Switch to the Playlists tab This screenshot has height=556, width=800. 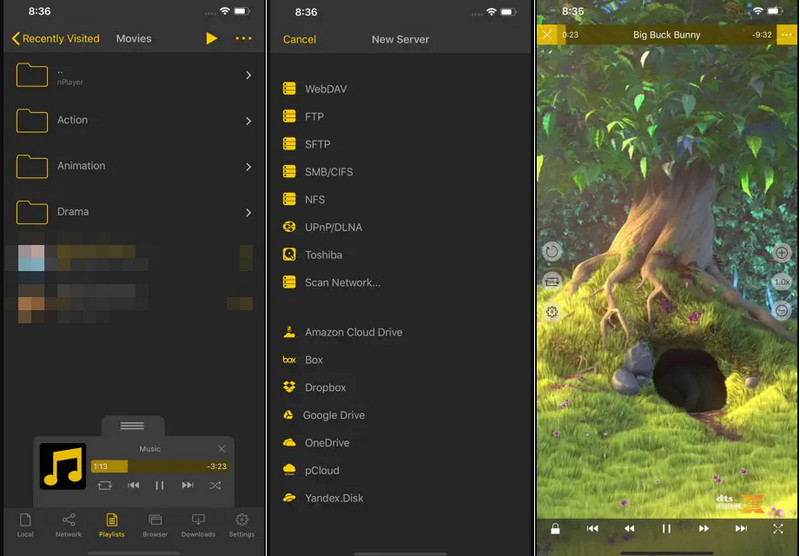pos(112,525)
